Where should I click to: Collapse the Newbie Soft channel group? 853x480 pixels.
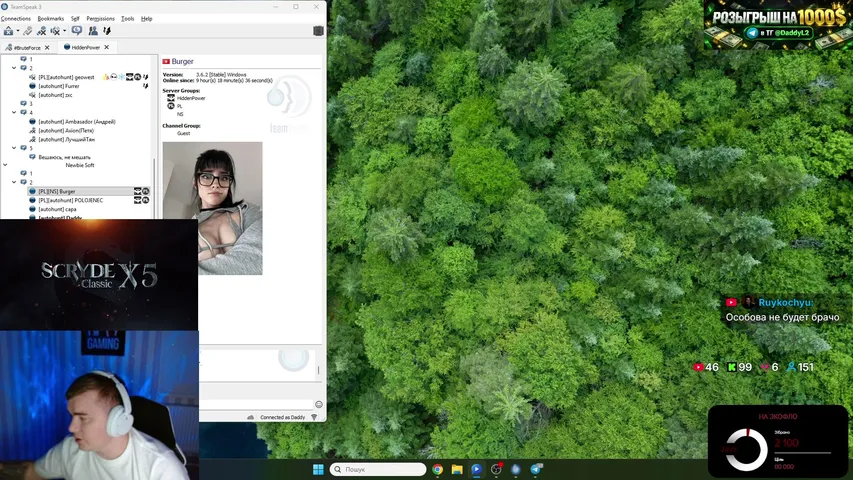(x=5, y=165)
